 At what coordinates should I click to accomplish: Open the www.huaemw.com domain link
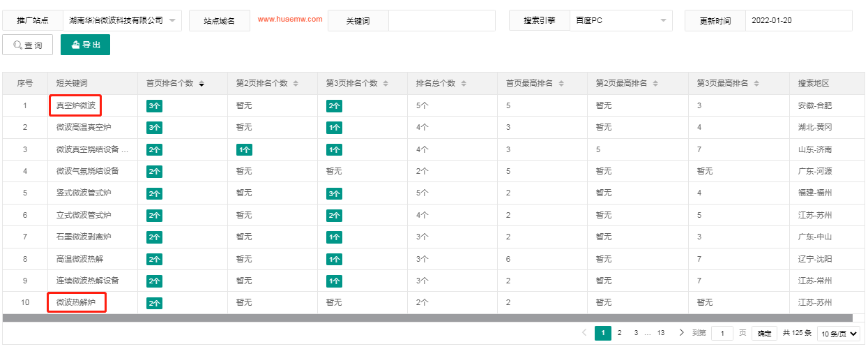pyautogui.click(x=290, y=20)
